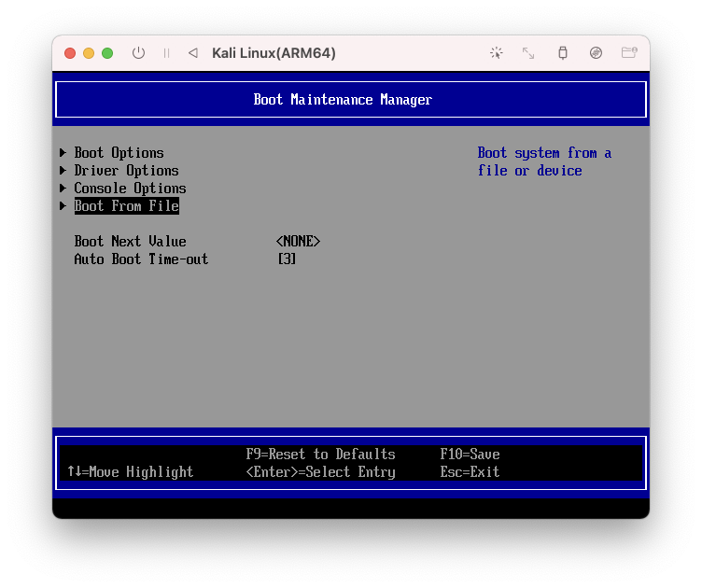The image size is (702, 588).
Task: Click the F9=Reset to Defaults hint
Action: click(320, 455)
